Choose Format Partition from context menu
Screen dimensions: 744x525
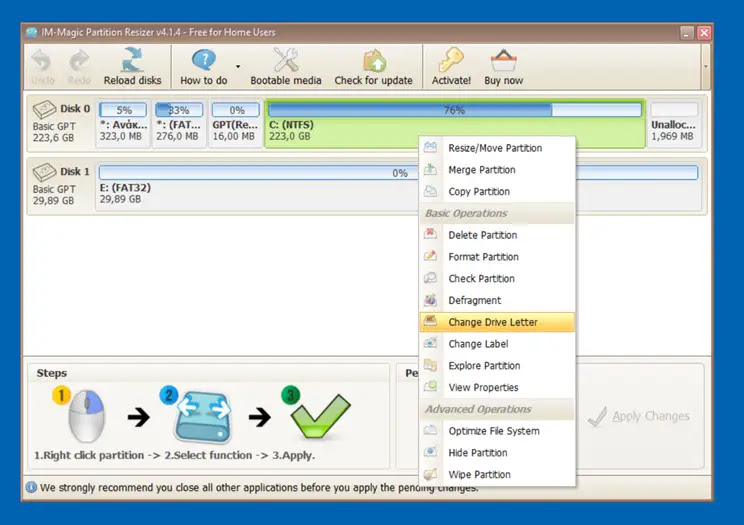pyautogui.click(x=497, y=257)
